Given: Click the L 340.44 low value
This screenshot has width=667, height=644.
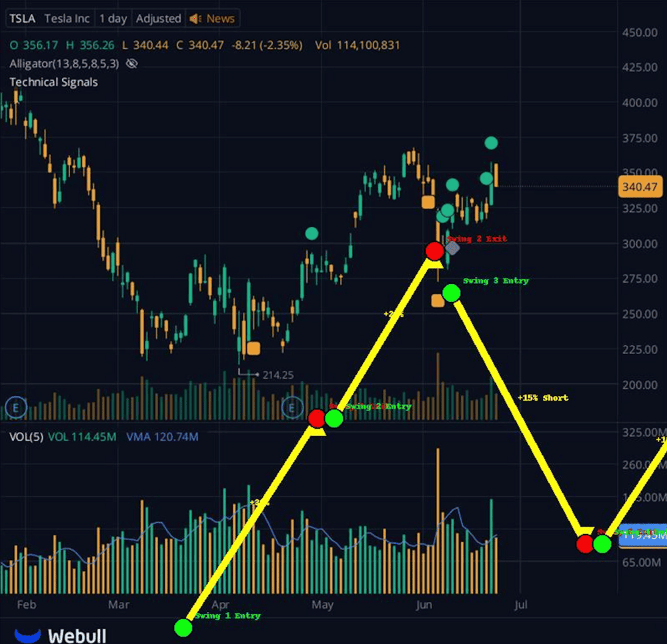Looking at the screenshot, I should pyautogui.click(x=145, y=45).
